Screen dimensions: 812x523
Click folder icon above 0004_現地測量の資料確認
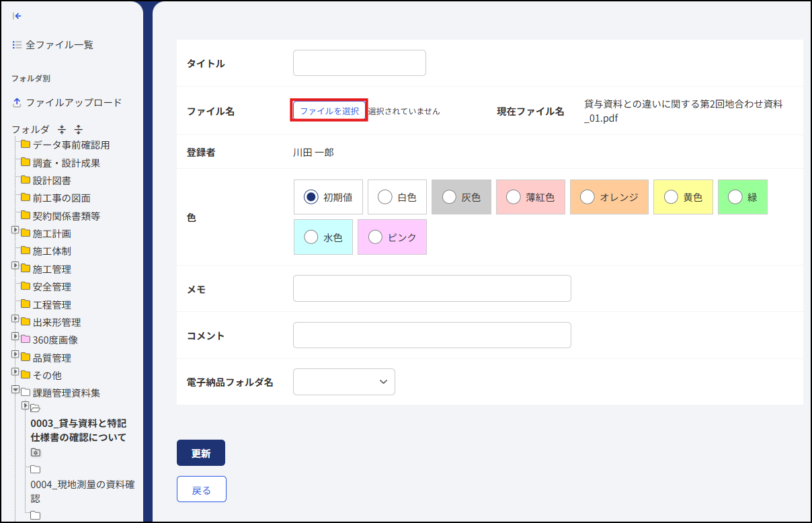(x=36, y=470)
